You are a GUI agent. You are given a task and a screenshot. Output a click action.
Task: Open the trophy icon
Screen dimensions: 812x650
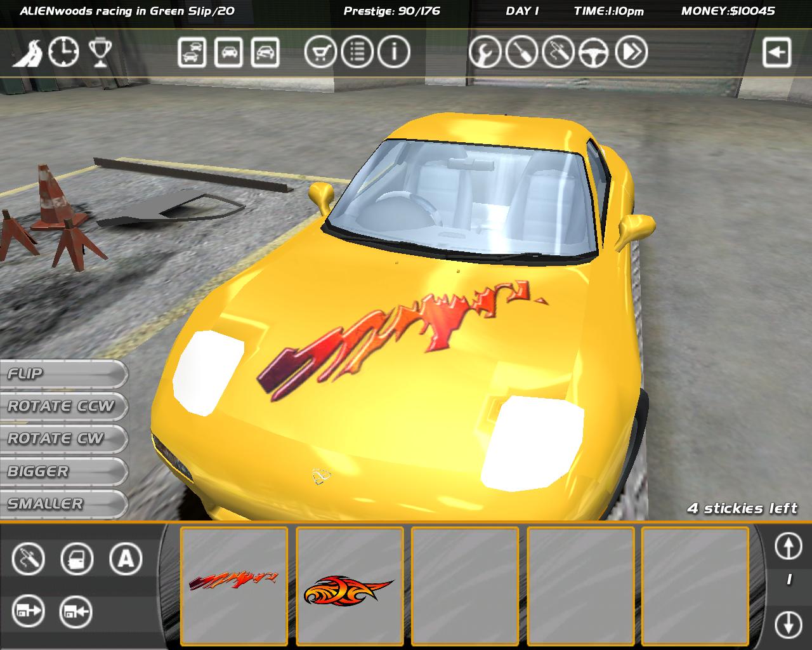pos(99,52)
